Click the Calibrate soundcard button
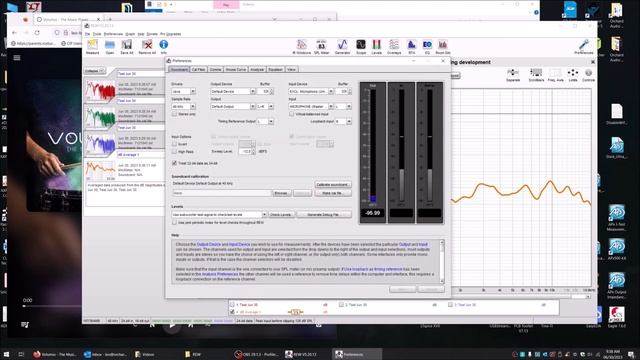This screenshot has width=640, height=360. click(x=333, y=184)
